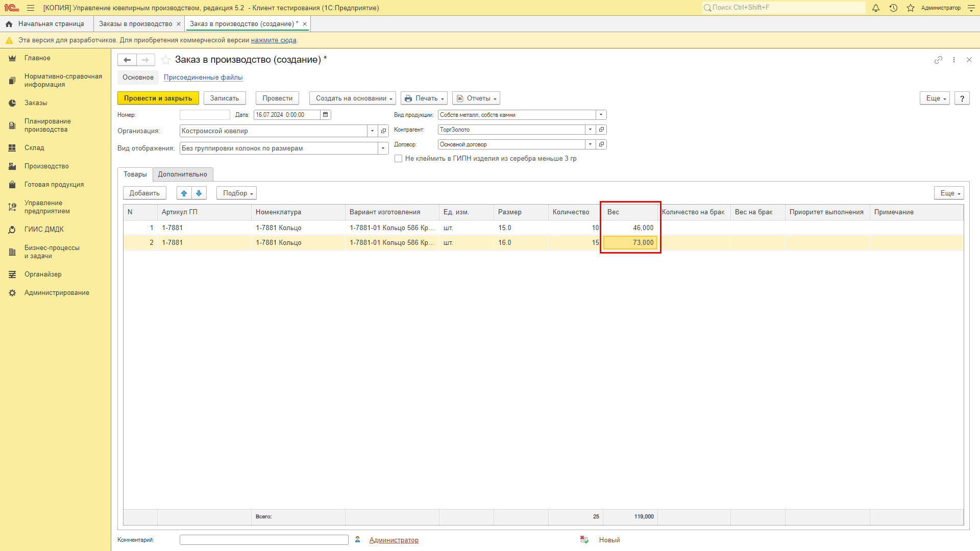Expand Вид отображения dropdown arrow
Image resolution: width=980 pixels, height=551 pixels.
tap(383, 148)
